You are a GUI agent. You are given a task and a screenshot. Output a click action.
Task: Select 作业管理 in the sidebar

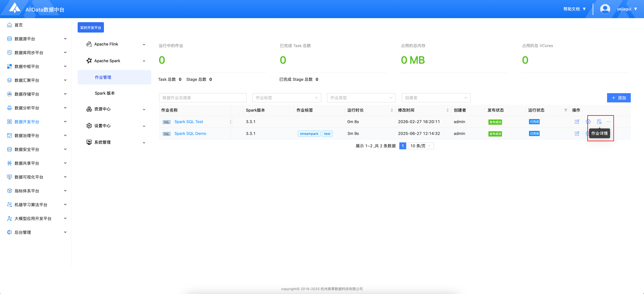coord(103,77)
